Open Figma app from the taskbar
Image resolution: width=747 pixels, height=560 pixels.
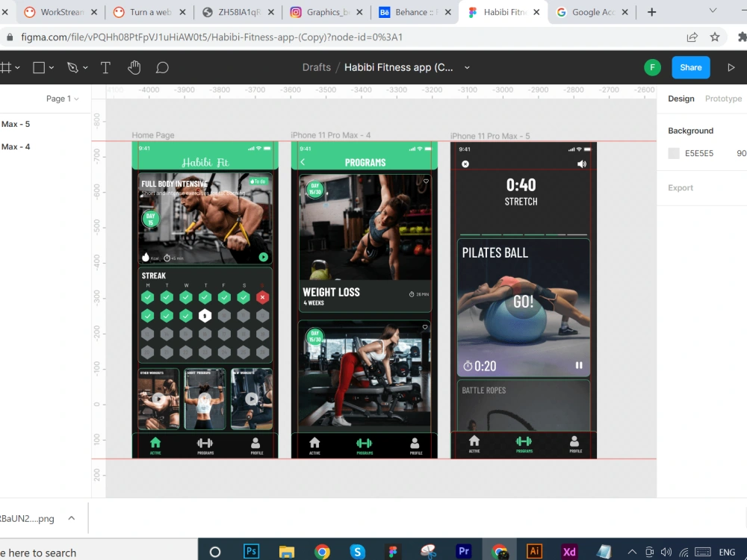coord(393,552)
